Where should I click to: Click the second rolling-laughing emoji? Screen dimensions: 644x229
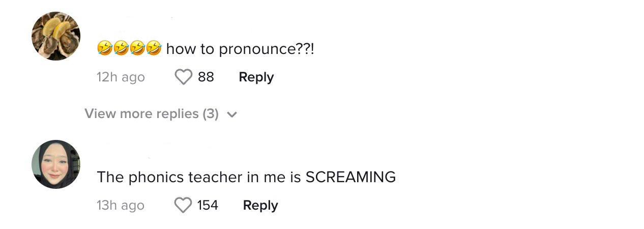coord(121,49)
